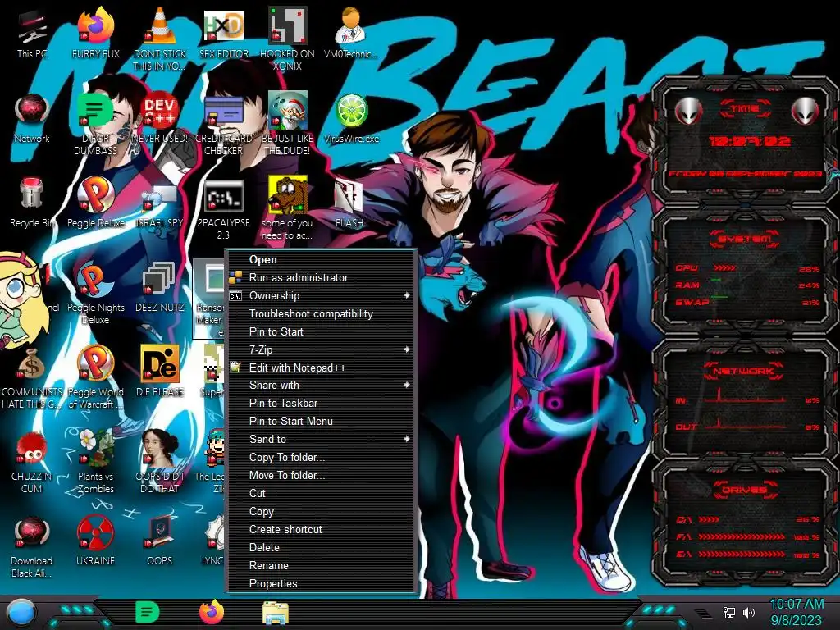840x630 pixels.
Task: Launch Firefox from the taskbar
Action: pyautogui.click(x=212, y=612)
